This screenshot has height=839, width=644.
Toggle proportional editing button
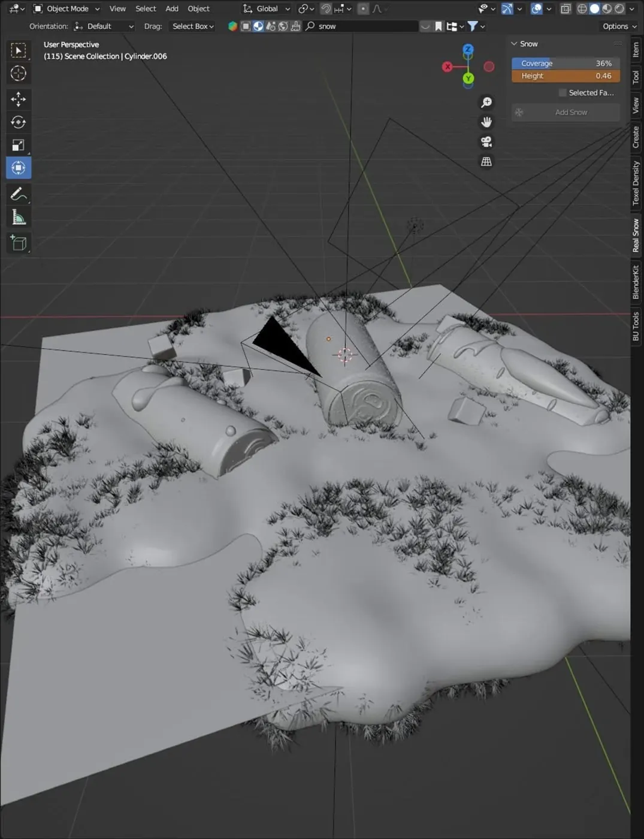pyautogui.click(x=363, y=8)
